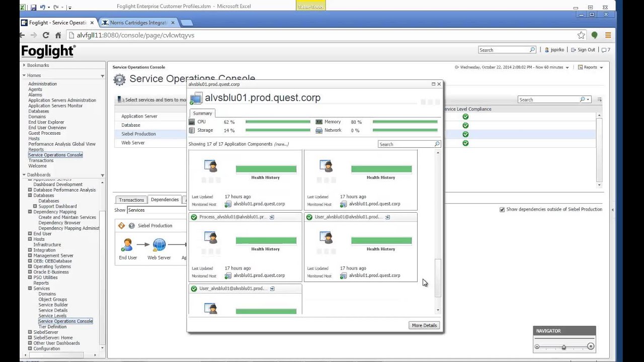Sign out of Foglight
Viewport: 644px width, 362px height.
tap(583, 50)
